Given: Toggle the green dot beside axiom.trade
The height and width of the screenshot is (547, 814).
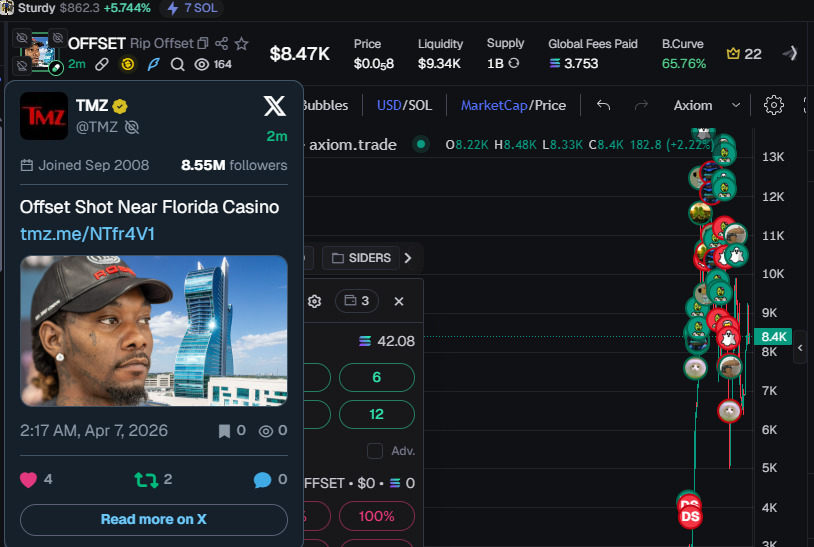Looking at the screenshot, I should [x=421, y=144].
